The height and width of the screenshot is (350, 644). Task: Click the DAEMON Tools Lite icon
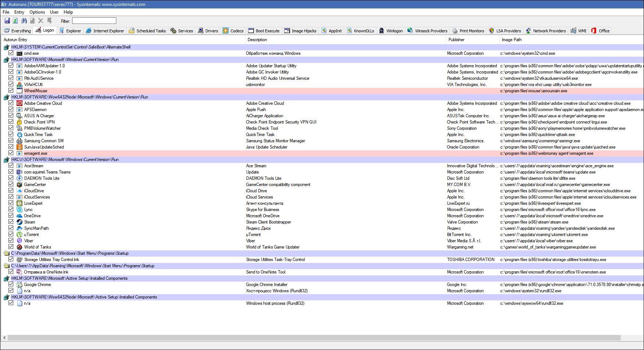pyautogui.click(x=20, y=178)
